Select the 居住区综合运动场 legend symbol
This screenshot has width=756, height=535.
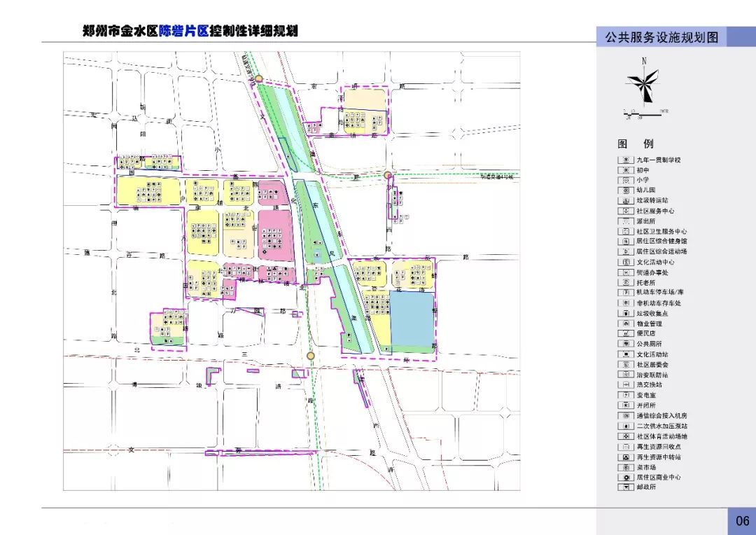626,251
